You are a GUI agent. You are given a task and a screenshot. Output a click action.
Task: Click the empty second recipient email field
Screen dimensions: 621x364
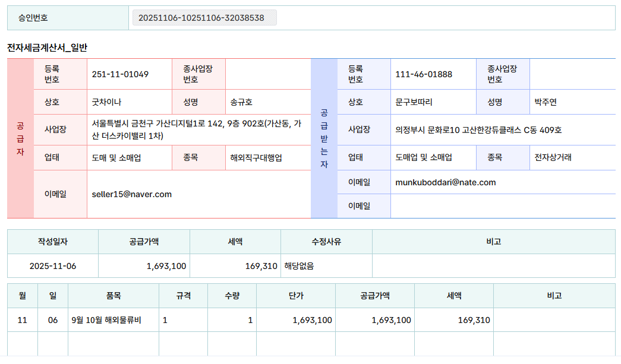502,206
